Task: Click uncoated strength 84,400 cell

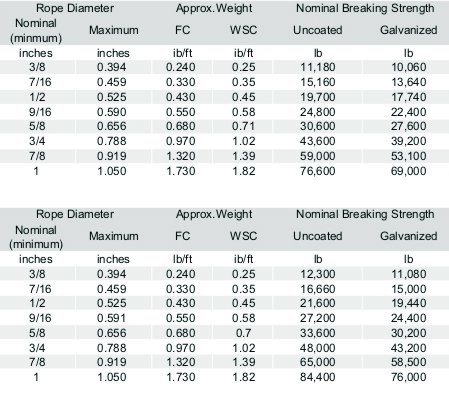Action: coord(318,377)
